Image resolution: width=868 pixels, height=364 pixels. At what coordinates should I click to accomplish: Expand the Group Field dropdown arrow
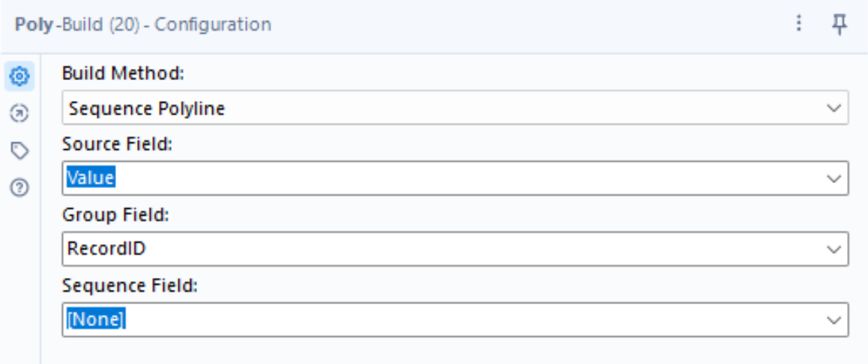pos(834,249)
